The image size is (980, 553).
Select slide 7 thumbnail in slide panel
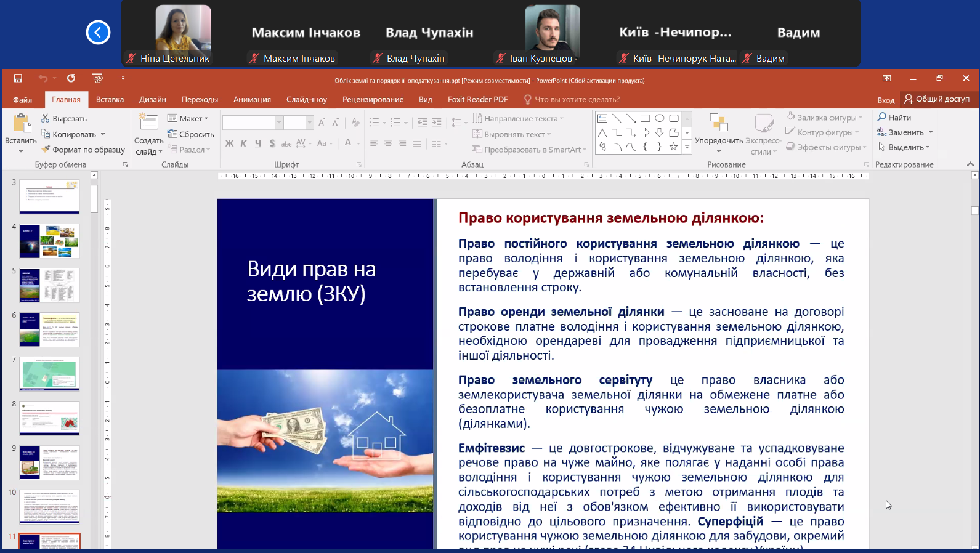(x=49, y=374)
